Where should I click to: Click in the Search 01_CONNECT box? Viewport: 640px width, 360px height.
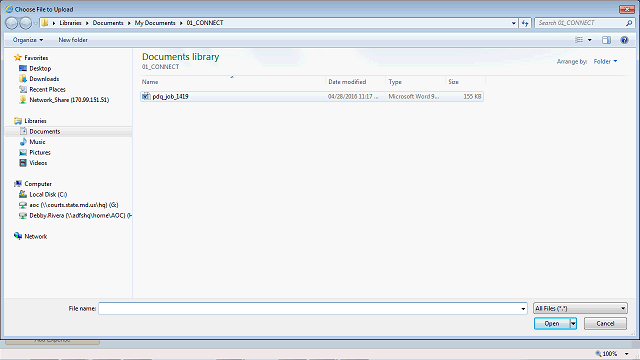tap(580, 23)
